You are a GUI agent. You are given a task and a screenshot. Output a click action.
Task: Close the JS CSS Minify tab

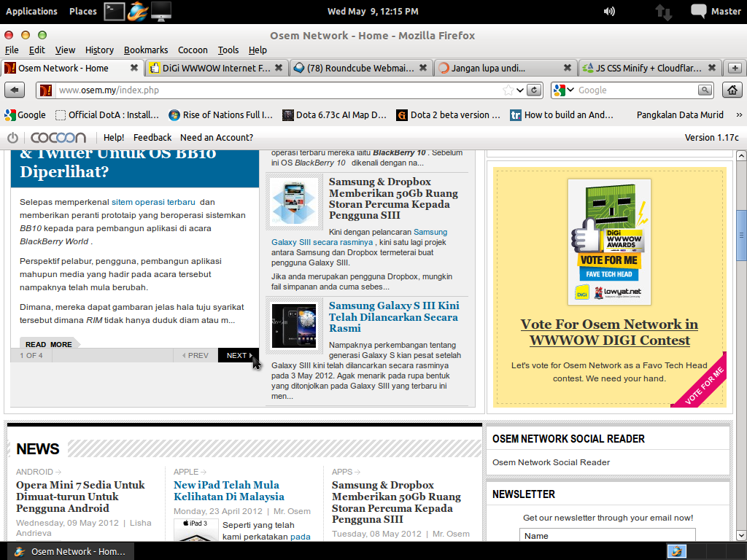coord(712,68)
